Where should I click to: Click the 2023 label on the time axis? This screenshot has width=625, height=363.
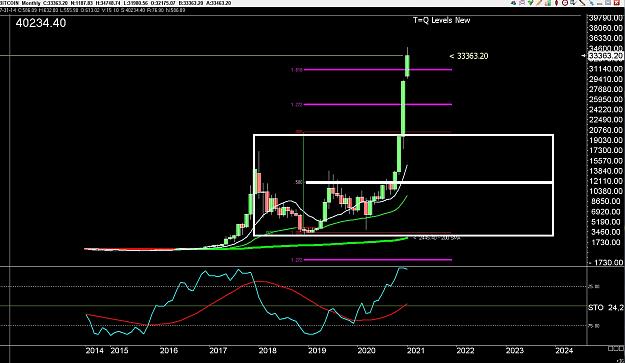click(515, 351)
